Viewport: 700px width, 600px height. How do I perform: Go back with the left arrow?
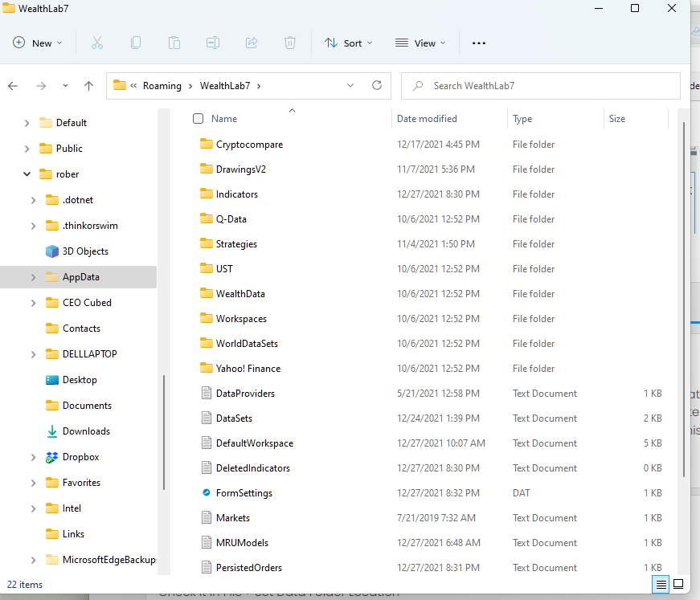[13, 86]
